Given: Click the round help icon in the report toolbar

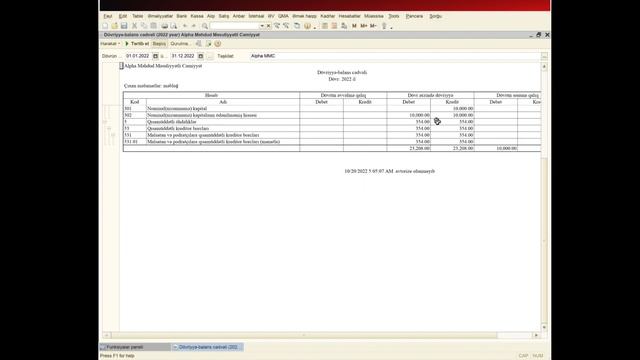Looking at the screenshot, I should click(x=218, y=43).
